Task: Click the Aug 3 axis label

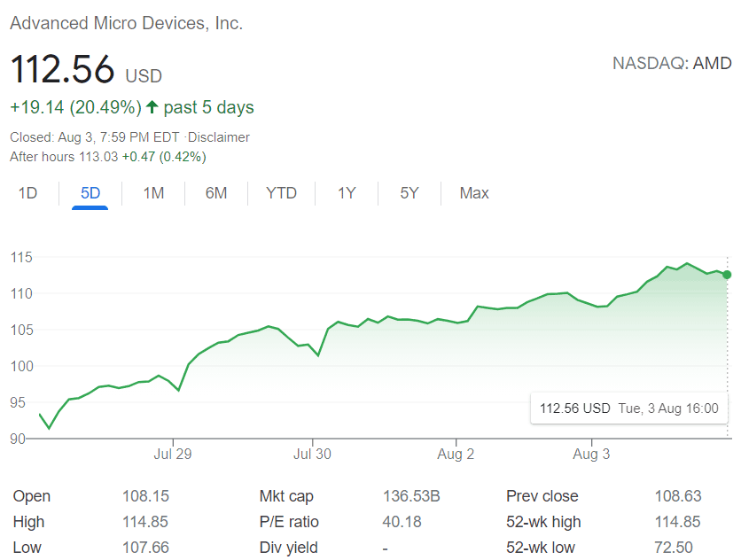Action: tap(591, 455)
